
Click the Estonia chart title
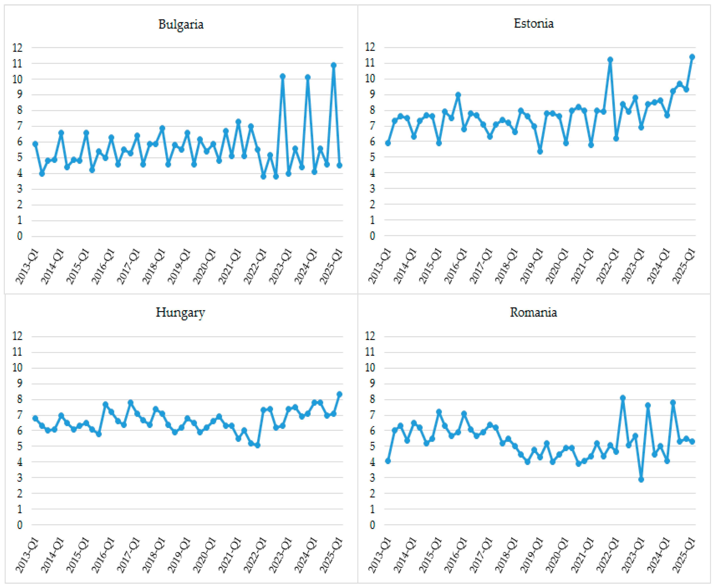point(533,23)
